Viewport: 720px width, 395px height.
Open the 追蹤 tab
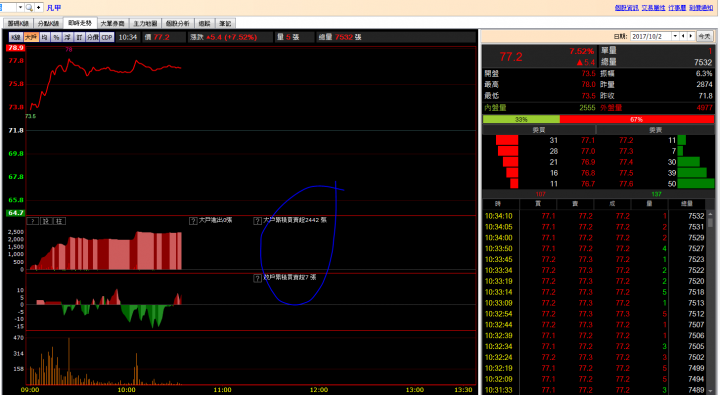[205, 23]
